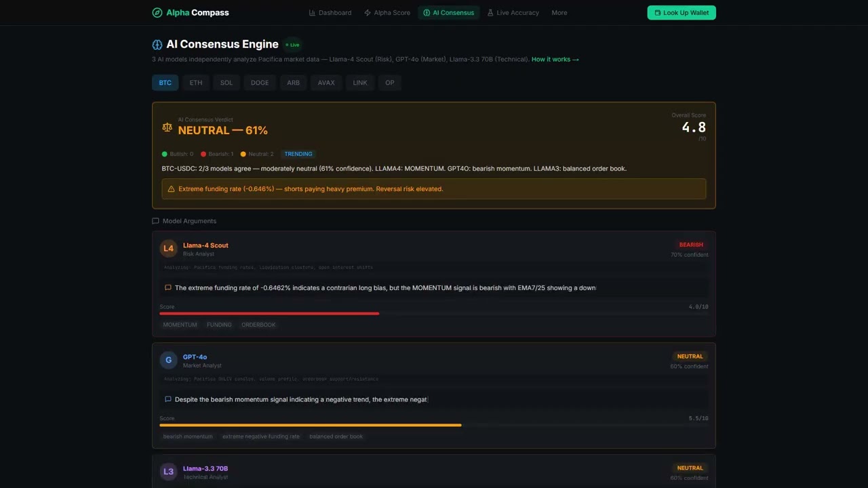Switch to the OP asset tab
This screenshot has width=868, height=488.
(x=390, y=83)
